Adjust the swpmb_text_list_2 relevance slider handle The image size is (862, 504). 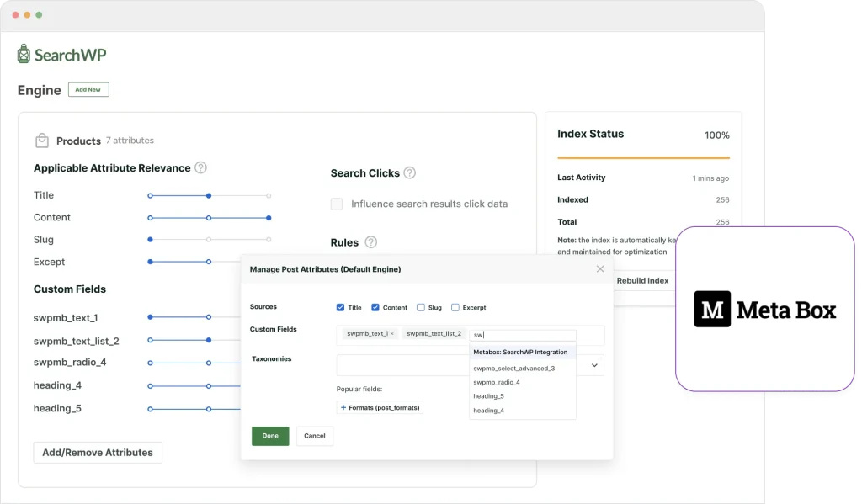(x=209, y=340)
